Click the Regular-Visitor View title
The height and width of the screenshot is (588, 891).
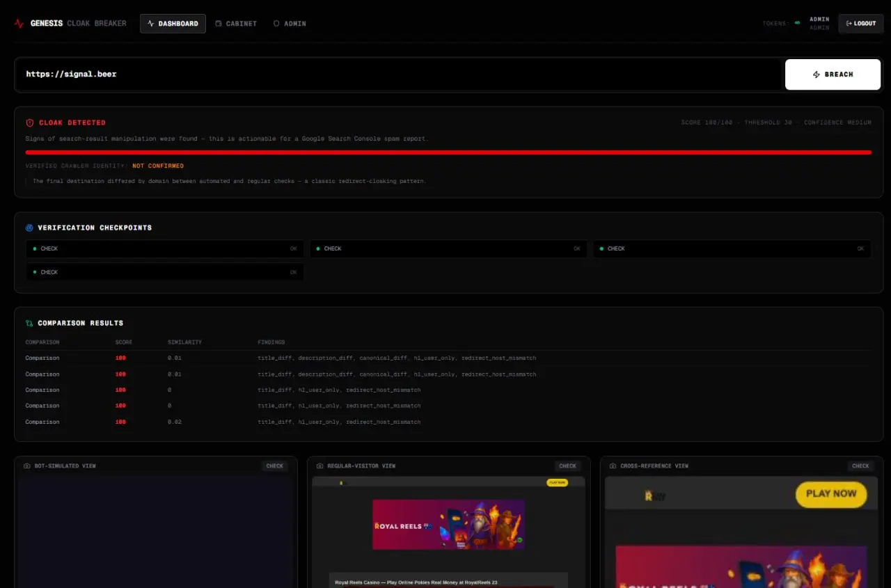click(x=361, y=466)
